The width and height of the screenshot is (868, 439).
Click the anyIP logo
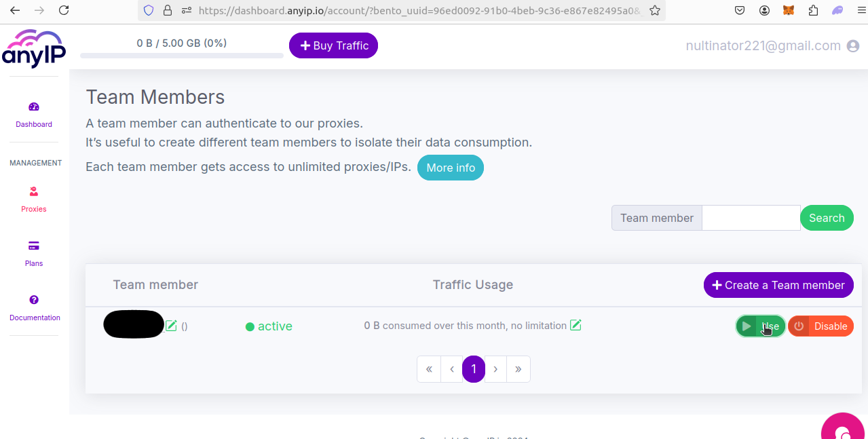coord(34,48)
